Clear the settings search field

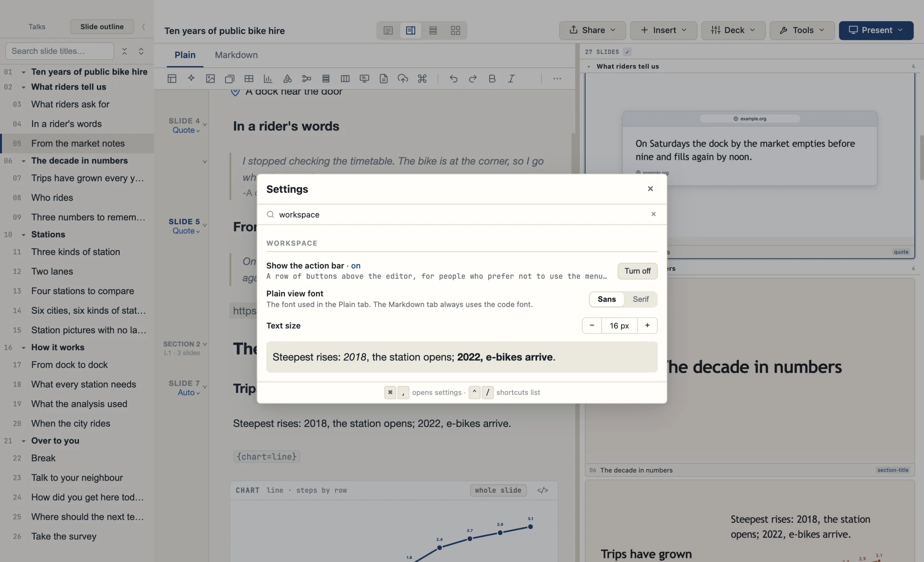click(x=653, y=214)
